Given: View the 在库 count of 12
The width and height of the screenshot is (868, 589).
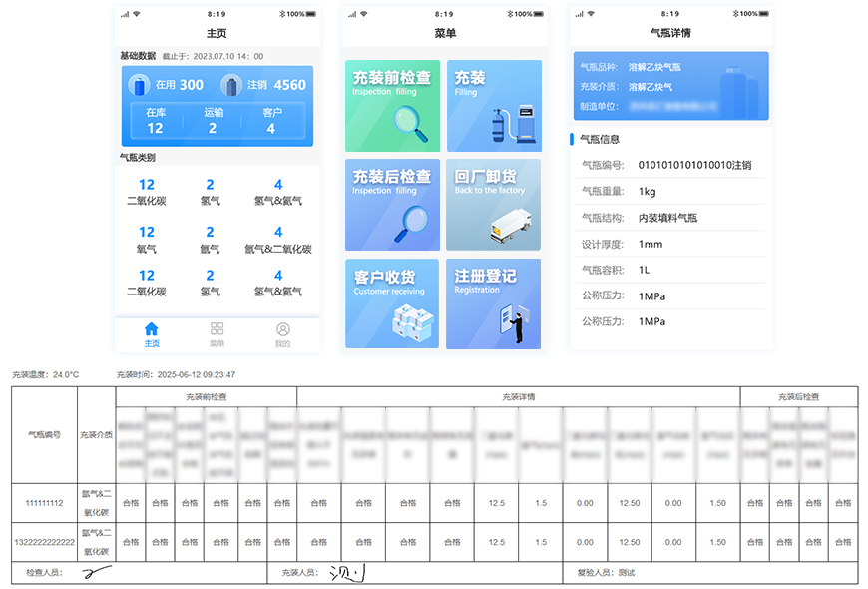Looking at the screenshot, I should pyautogui.click(x=155, y=121).
